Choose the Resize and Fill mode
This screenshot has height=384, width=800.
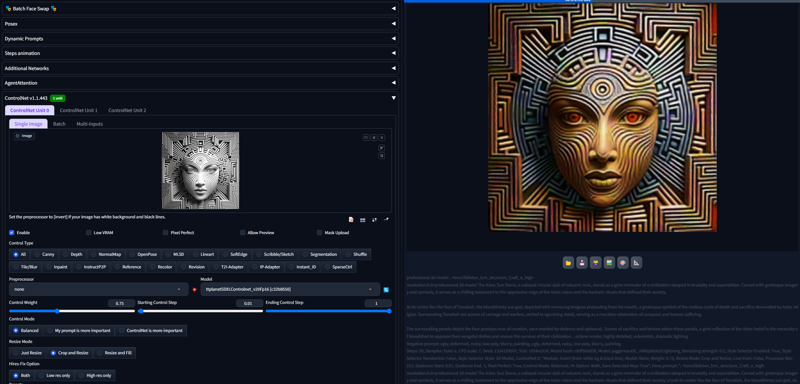point(114,353)
